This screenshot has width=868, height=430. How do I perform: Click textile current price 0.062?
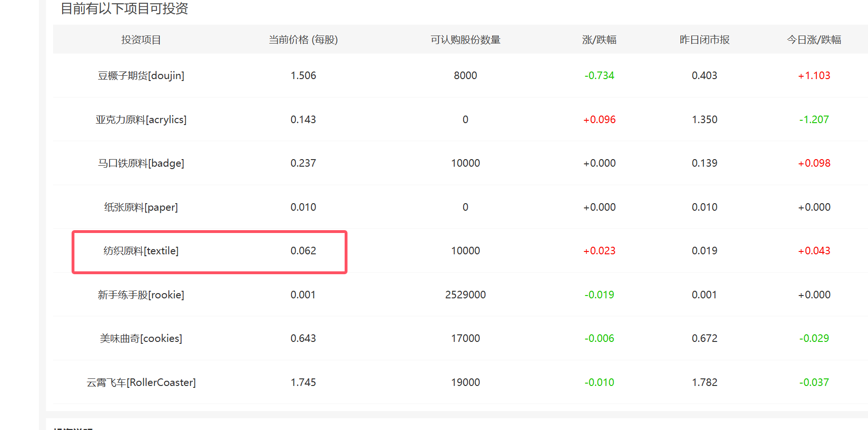click(303, 251)
